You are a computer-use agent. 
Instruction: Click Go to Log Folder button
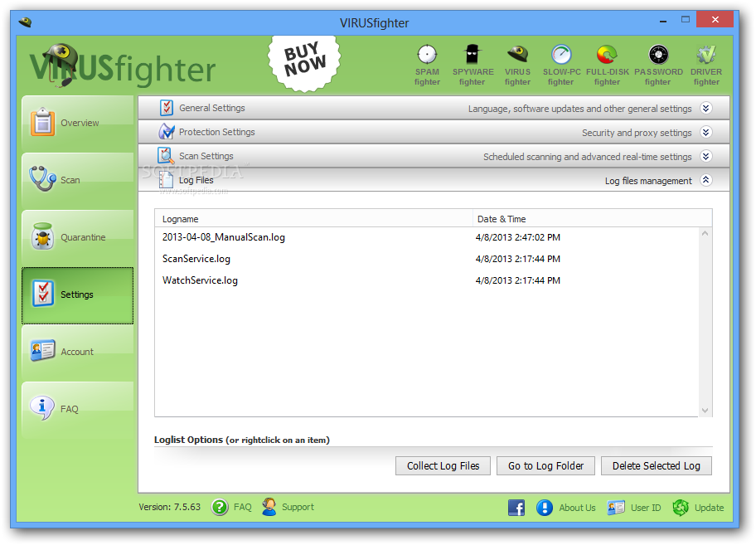point(545,466)
